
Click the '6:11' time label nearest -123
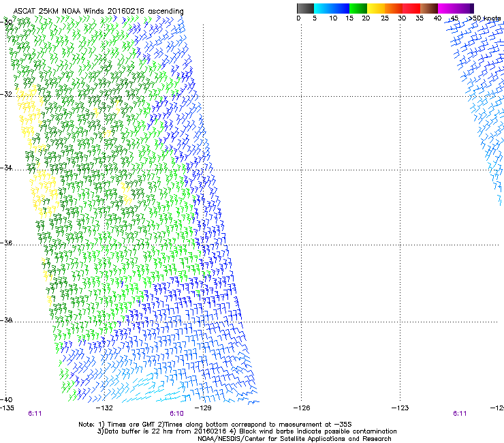[460, 414]
